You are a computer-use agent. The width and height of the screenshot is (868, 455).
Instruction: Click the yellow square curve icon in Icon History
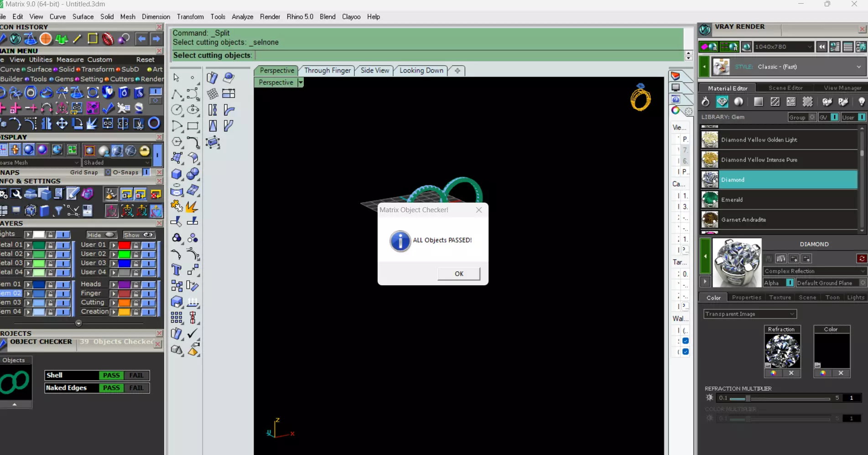pos(93,39)
